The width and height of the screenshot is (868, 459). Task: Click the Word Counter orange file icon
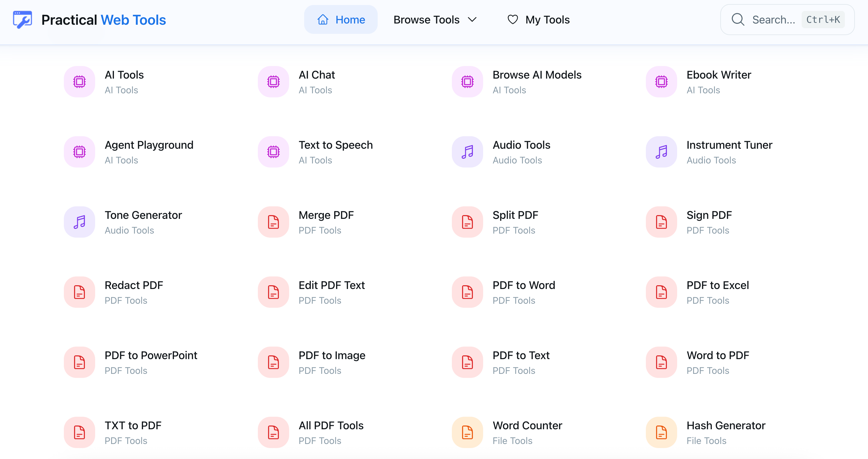(467, 433)
